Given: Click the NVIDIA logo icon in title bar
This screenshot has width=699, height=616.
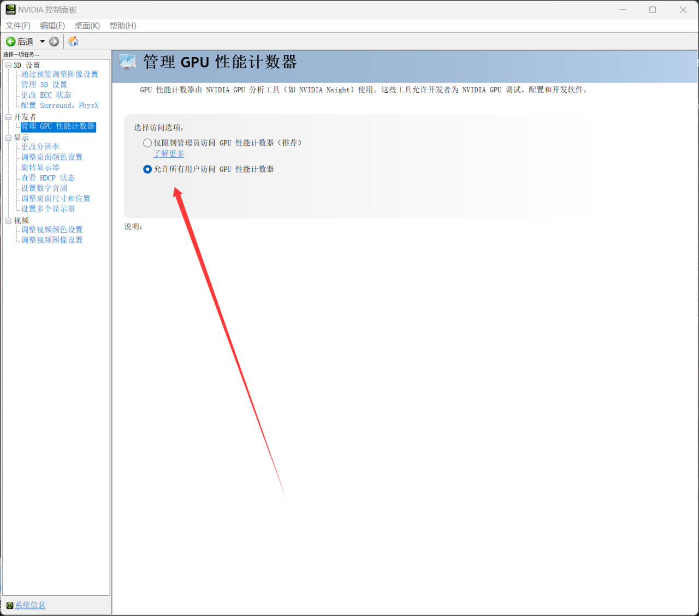Looking at the screenshot, I should pyautogui.click(x=10, y=10).
